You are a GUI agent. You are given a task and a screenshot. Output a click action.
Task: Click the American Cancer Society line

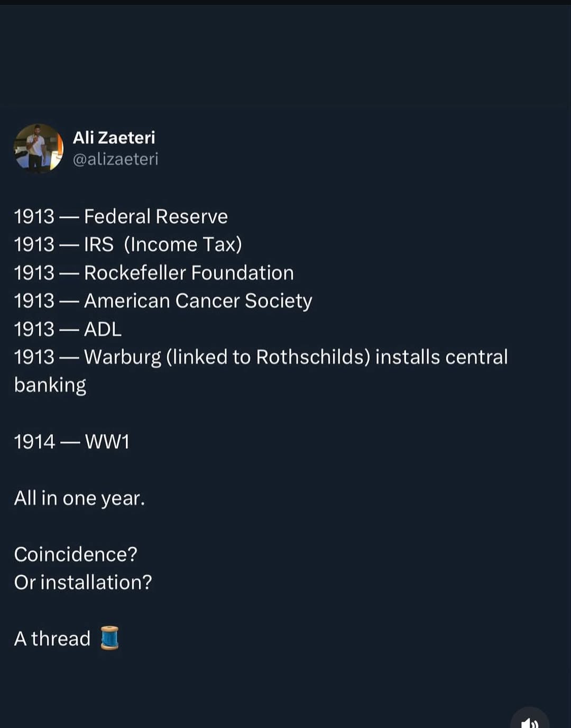point(163,301)
